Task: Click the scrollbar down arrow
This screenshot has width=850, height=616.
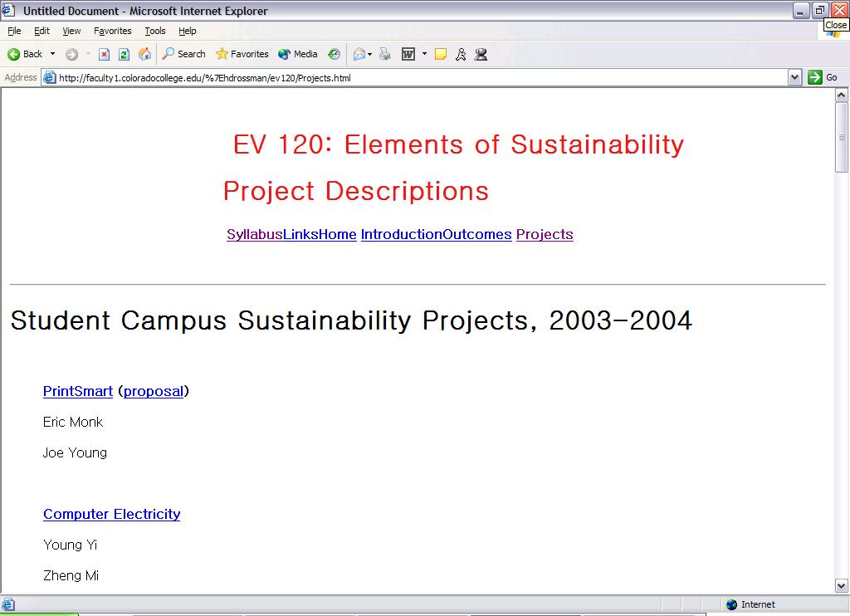Action: tap(841, 585)
